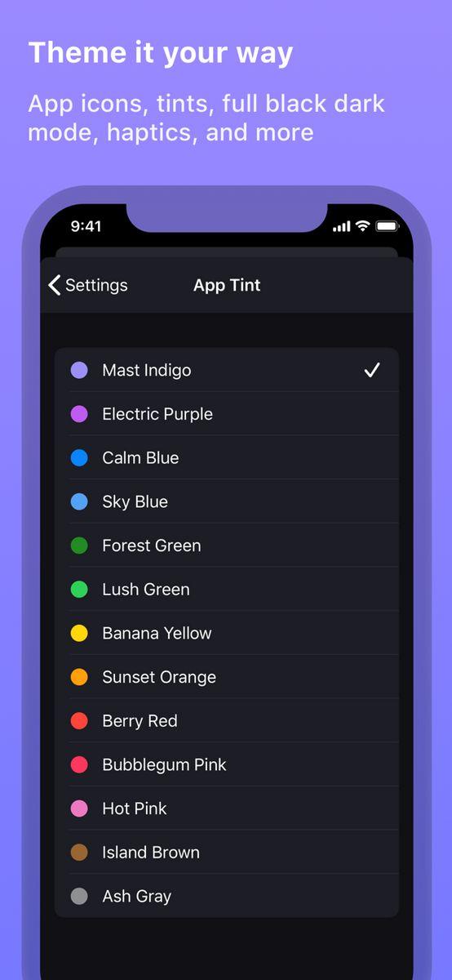Tap the battery icon in the status bar
452x980 pixels.
(x=387, y=226)
